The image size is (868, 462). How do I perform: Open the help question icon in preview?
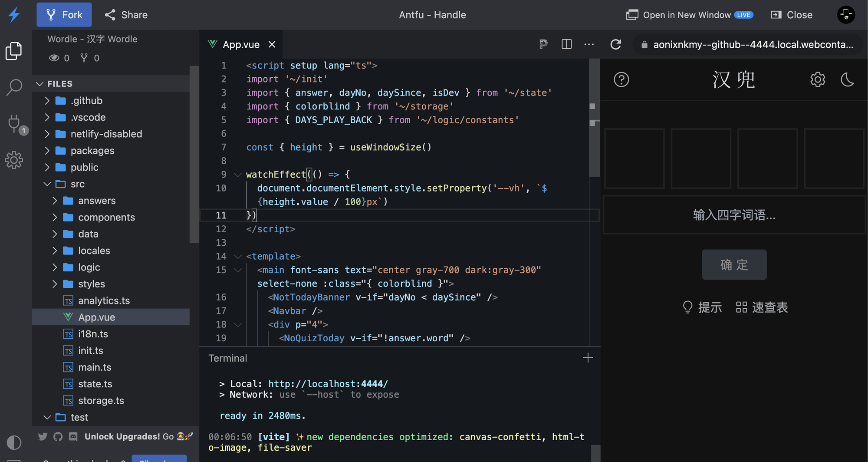point(621,79)
